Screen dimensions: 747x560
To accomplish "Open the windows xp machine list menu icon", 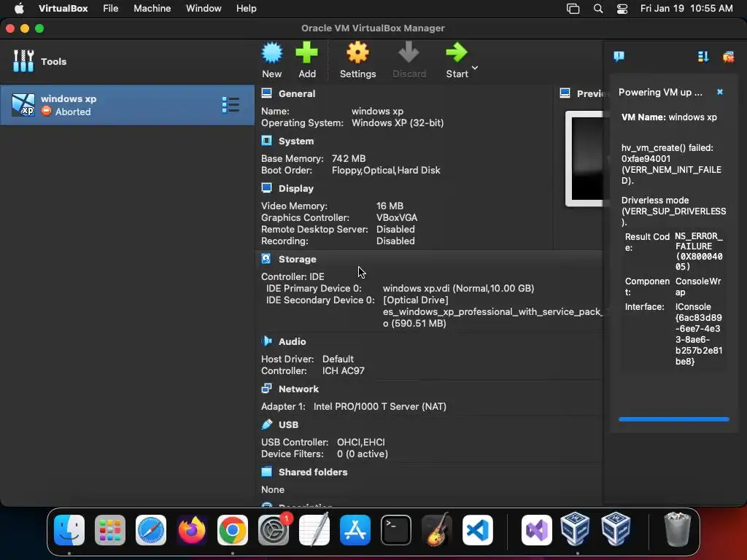I will 231,105.
